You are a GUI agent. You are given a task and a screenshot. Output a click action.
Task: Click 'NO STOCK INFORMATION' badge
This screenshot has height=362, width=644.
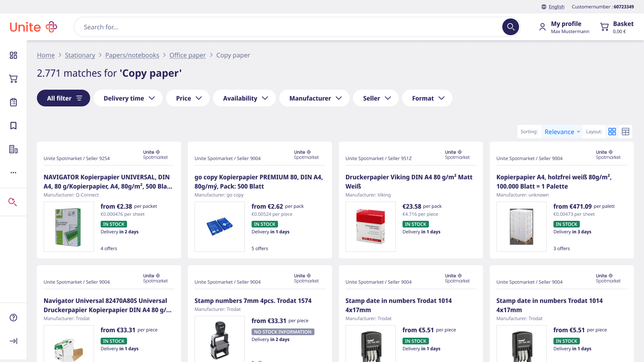283,332
